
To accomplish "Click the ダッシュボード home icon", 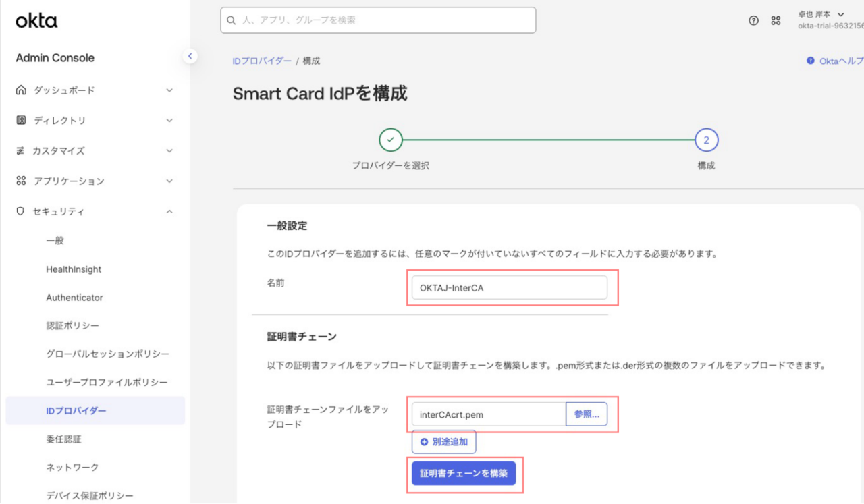I will [x=21, y=90].
